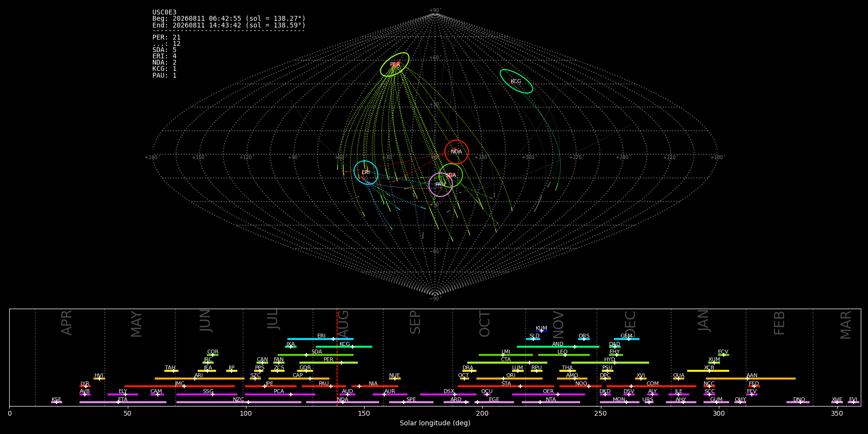Select the cyan ERI radiant circle
This screenshot has width=868, height=434.
366,173
